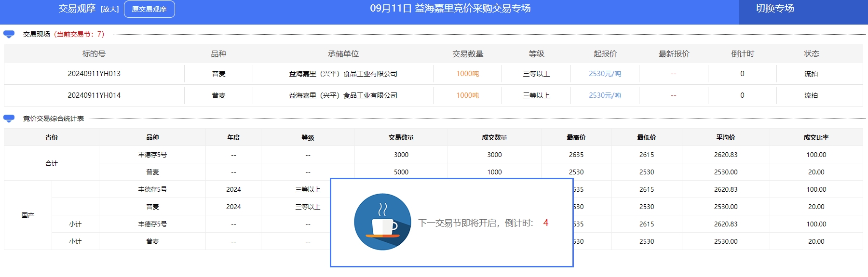Select lot number 20240911YH013
868x277 pixels.
coord(94,74)
